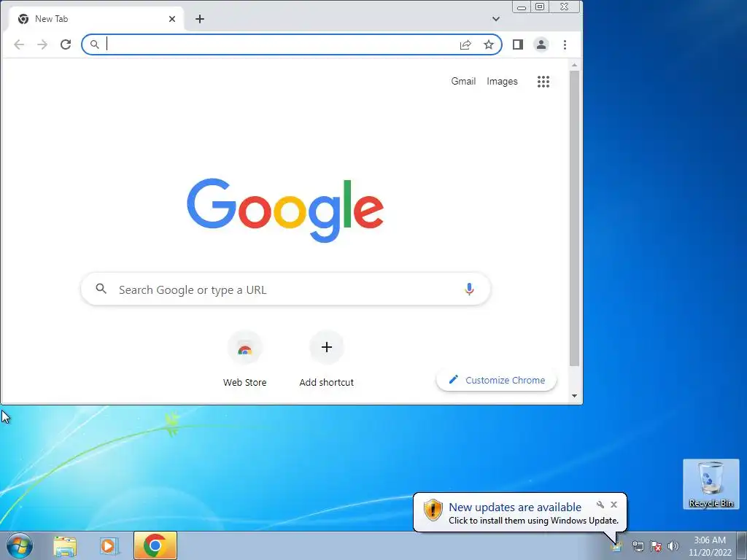This screenshot has height=560, width=747.
Task: Open the Images link
Action: (x=502, y=82)
